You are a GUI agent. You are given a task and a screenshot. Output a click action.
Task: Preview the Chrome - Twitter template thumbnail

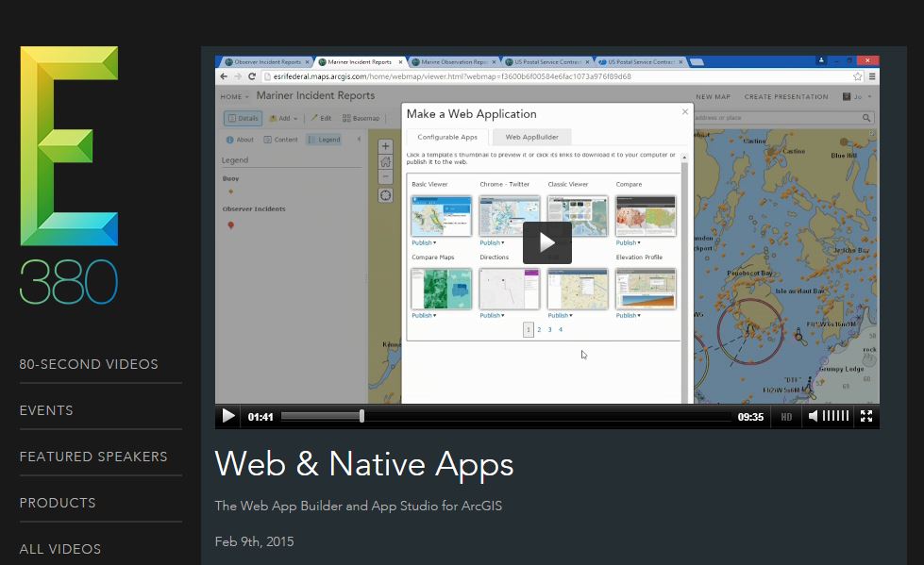click(509, 216)
